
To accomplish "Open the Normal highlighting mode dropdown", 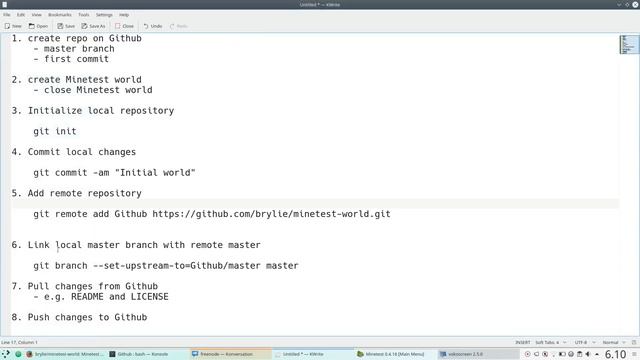I will tap(614, 342).
